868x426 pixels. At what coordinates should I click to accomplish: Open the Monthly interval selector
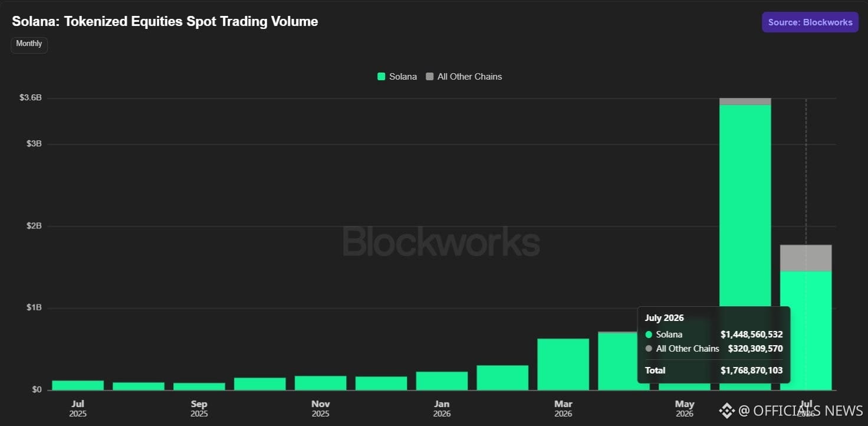coord(29,44)
